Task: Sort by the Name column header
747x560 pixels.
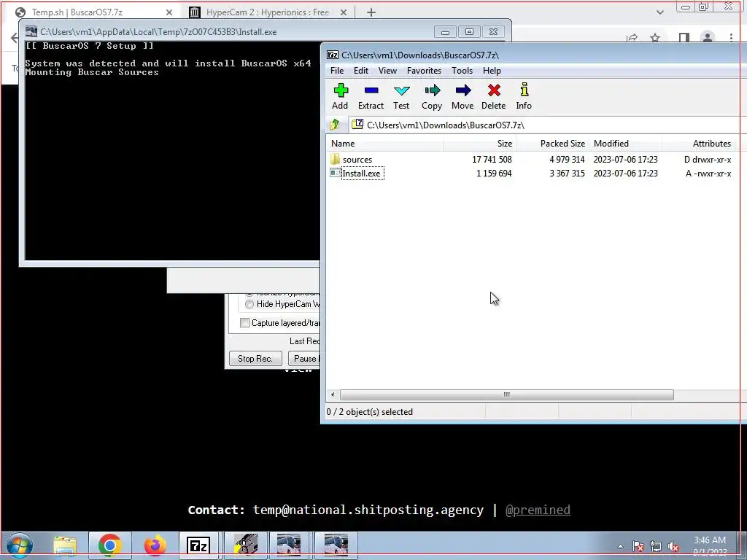Action: coord(385,144)
